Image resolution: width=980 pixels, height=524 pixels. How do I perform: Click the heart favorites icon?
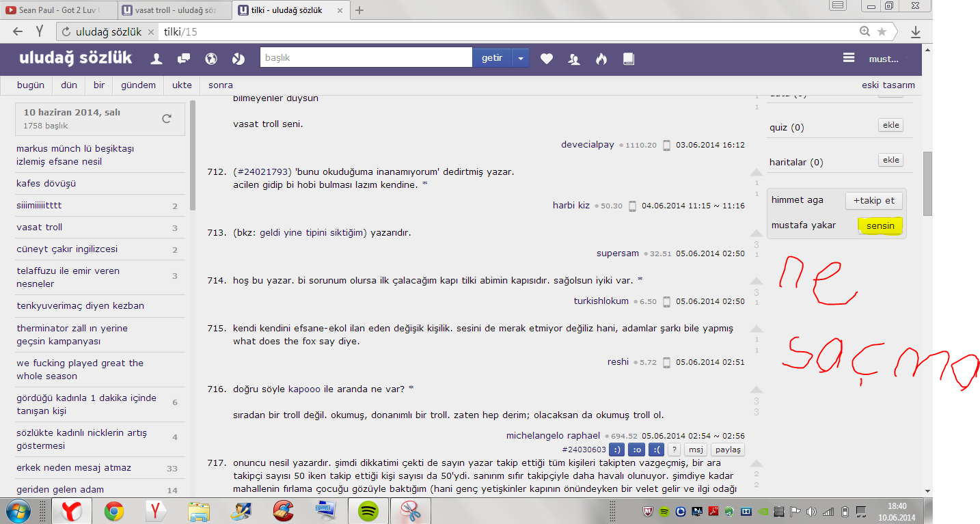point(546,59)
